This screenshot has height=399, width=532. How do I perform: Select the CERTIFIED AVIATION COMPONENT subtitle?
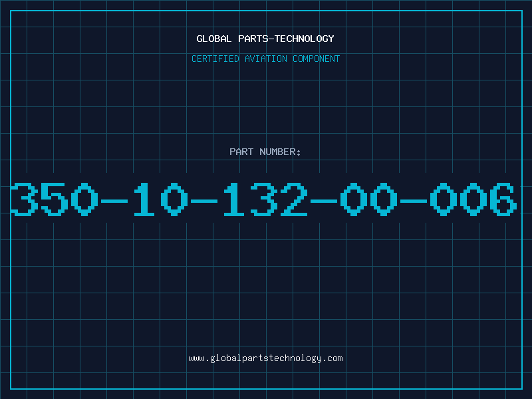[265, 59]
